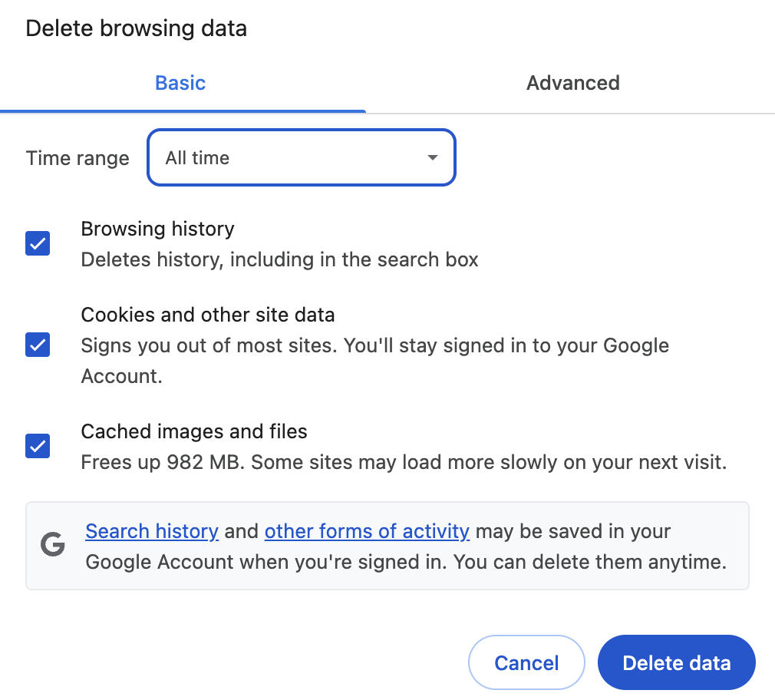The width and height of the screenshot is (775, 700).
Task: Open the Search history link
Action: (x=152, y=531)
